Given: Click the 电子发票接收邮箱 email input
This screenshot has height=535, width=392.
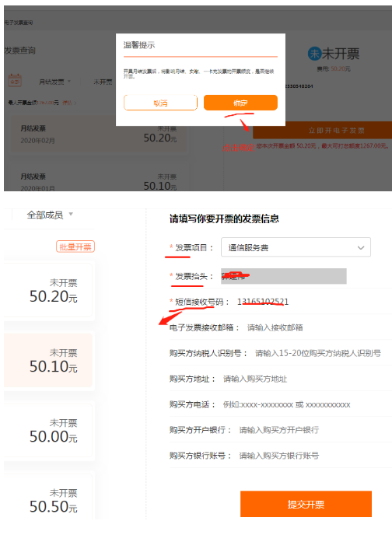Looking at the screenshot, I should click(319, 327).
